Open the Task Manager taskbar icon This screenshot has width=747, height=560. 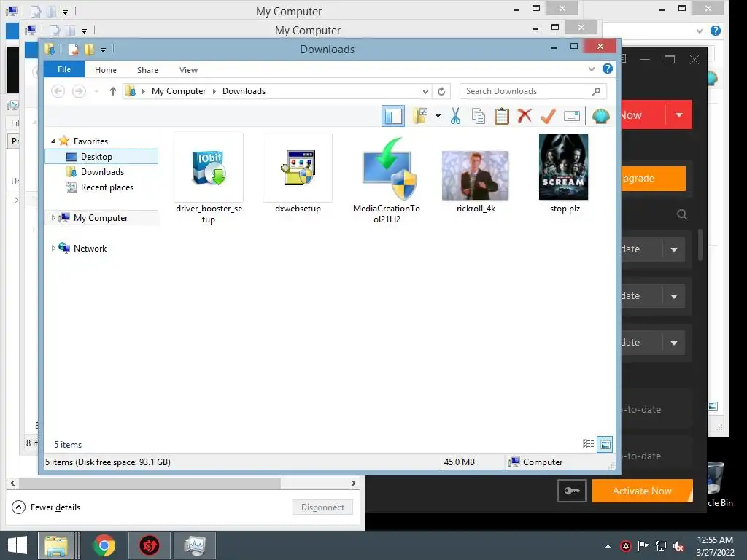coord(195,545)
